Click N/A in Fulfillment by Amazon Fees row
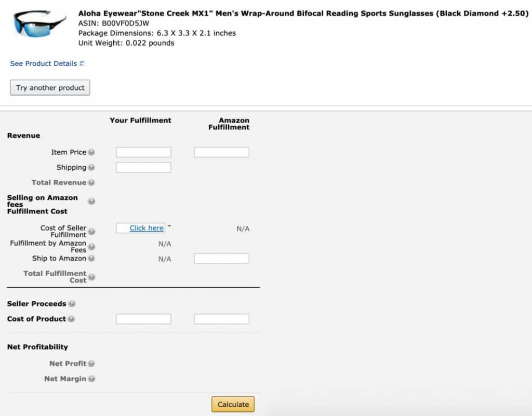The width and height of the screenshot is (532, 416). (x=165, y=244)
